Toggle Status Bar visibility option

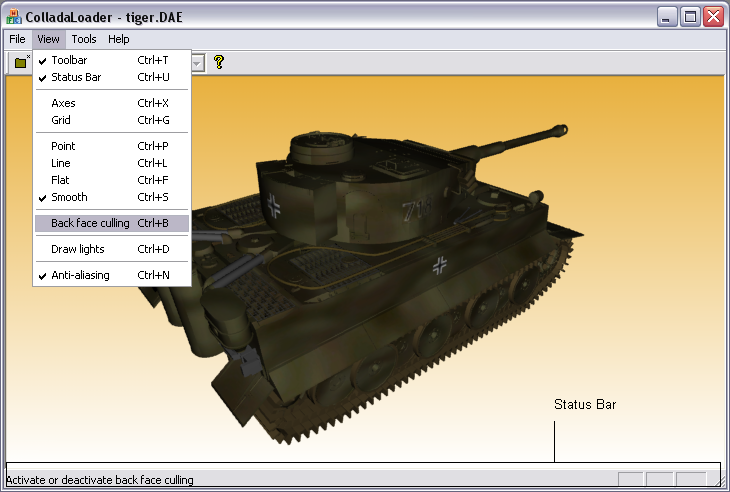pyautogui.click(x=112, y=77)
